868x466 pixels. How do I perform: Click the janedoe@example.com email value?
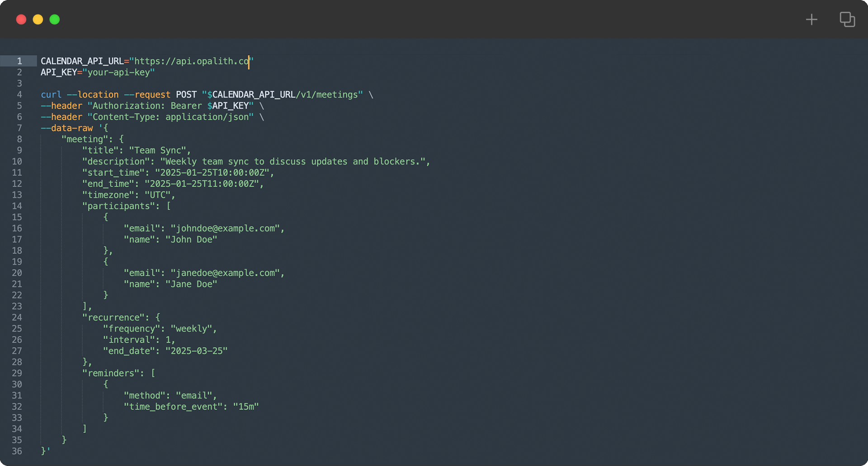(225, 273)
